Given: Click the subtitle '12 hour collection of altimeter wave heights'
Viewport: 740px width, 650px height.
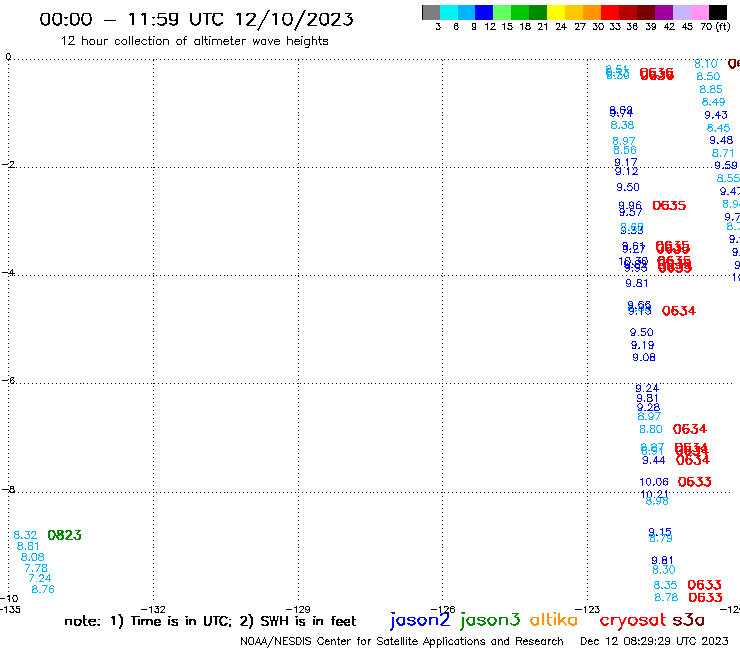Looking at the screenshot, I should [x=194, y=41].
